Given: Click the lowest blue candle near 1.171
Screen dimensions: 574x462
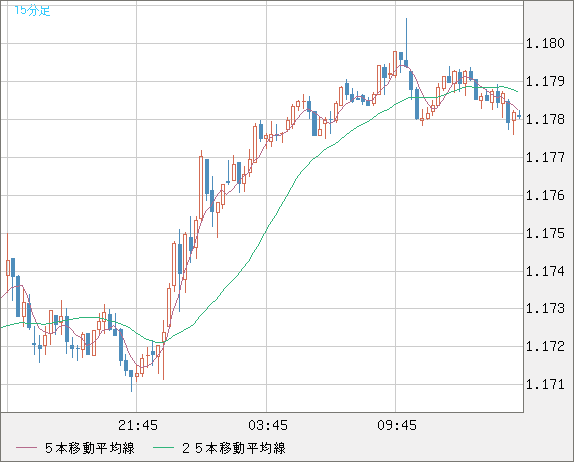Looking at the screenshot, I should click(131, 380).
